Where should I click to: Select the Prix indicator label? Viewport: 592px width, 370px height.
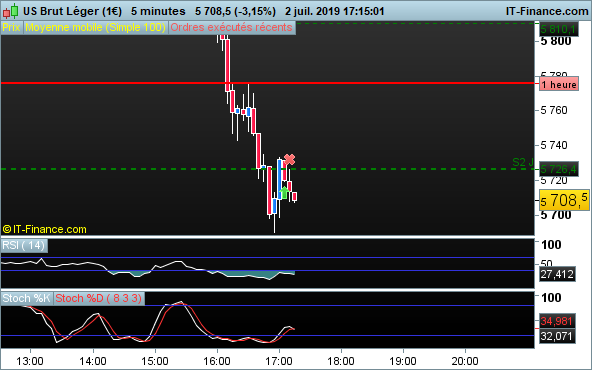pyautogui.click(x=11, y=28)
